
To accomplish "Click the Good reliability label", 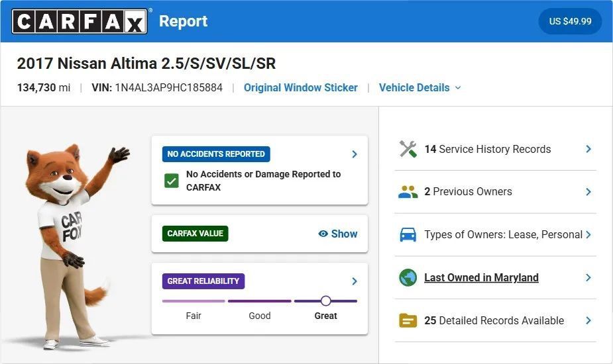I will [x=260, y=316].
